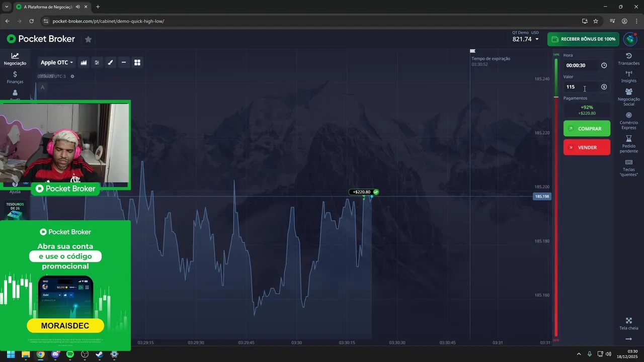Open Discord from the taskbar
This screenshot has width=644, height=362.
(x=55, y=354)
